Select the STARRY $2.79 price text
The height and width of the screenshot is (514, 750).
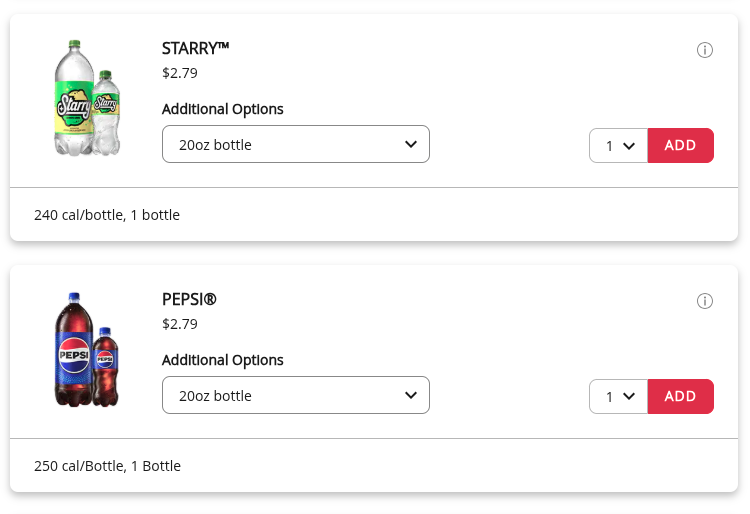(x=180, y=72)
